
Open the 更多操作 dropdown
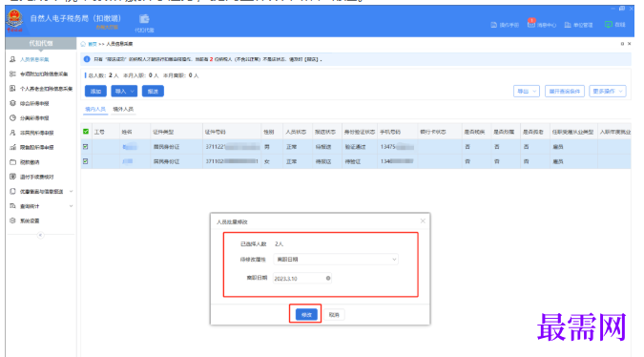tap(608, 92)
